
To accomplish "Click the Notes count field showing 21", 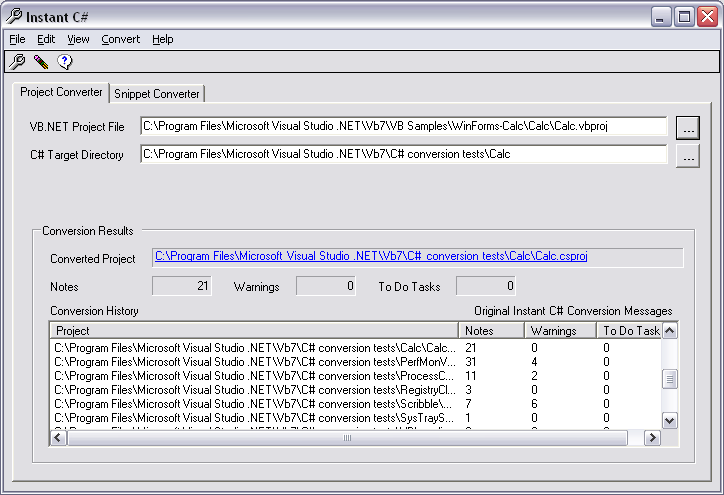I will [181, 286].
